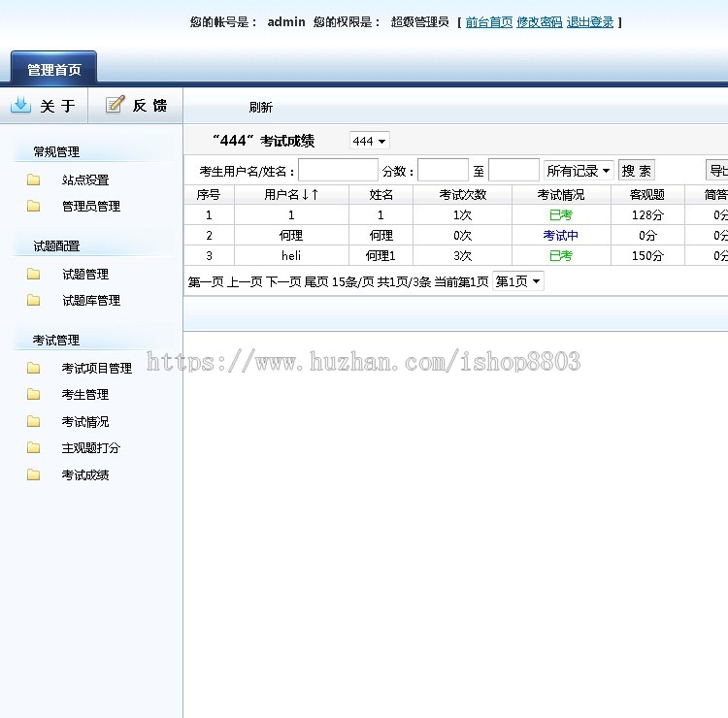Open 考生管理 in the sidebar
The image size is (728, 718).
point(85,395)
